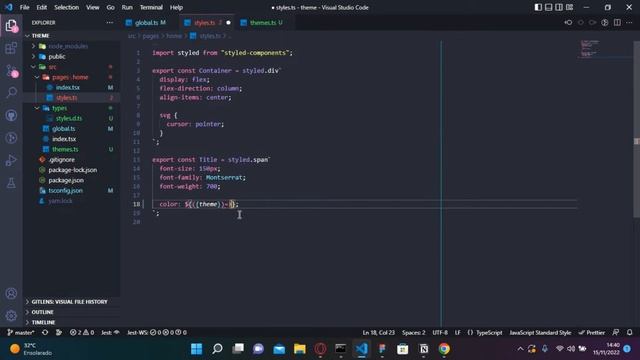
Task: Open the Run menu
Action: pos(127,7)
